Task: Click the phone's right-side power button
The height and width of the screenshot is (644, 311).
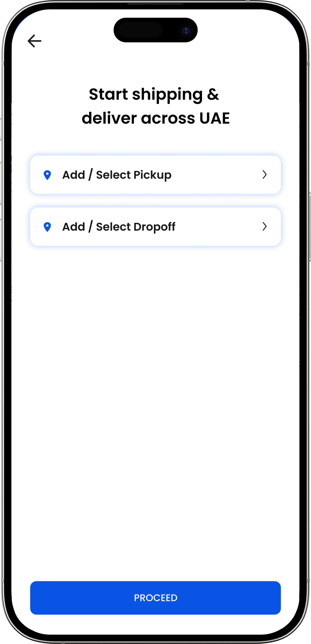Action: (x=310, y=227)
